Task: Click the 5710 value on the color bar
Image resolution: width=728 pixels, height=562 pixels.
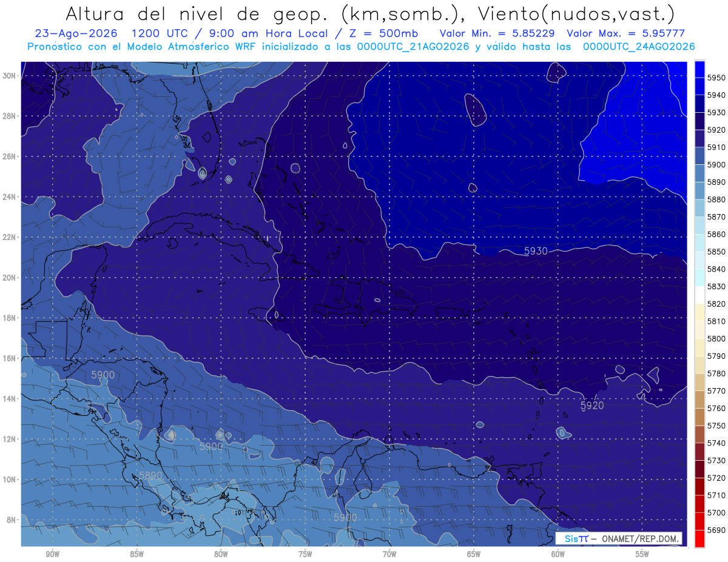Action: (x=716, y=495)
